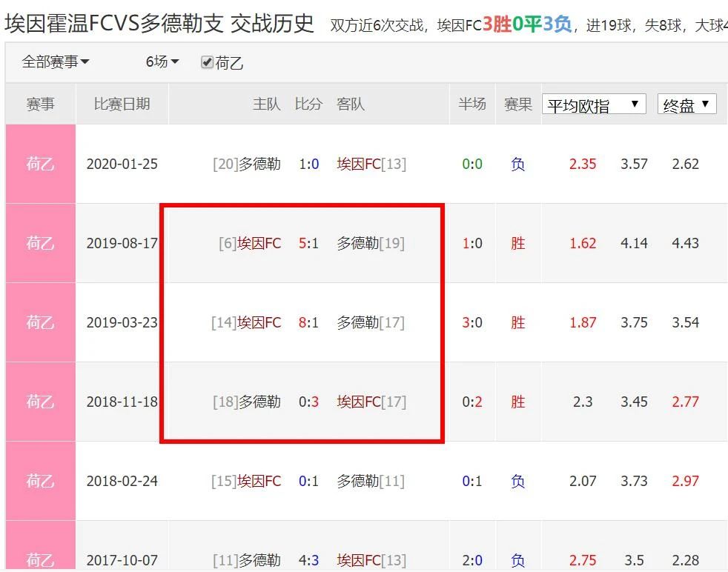The width and height of the screenshot is (728, 572).
Task: Select away team 埃因FC in 2018-11-18 row
Action: (359, 402)
